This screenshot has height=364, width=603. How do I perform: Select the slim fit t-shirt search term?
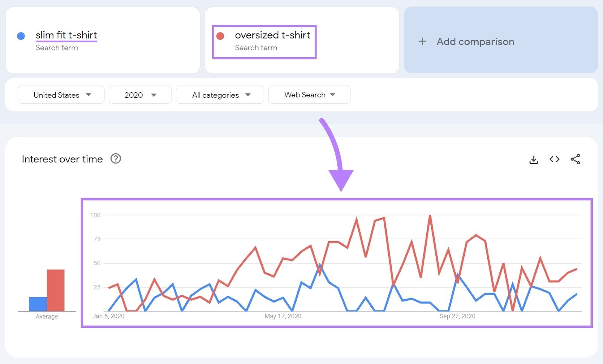[x=66, y=35]
